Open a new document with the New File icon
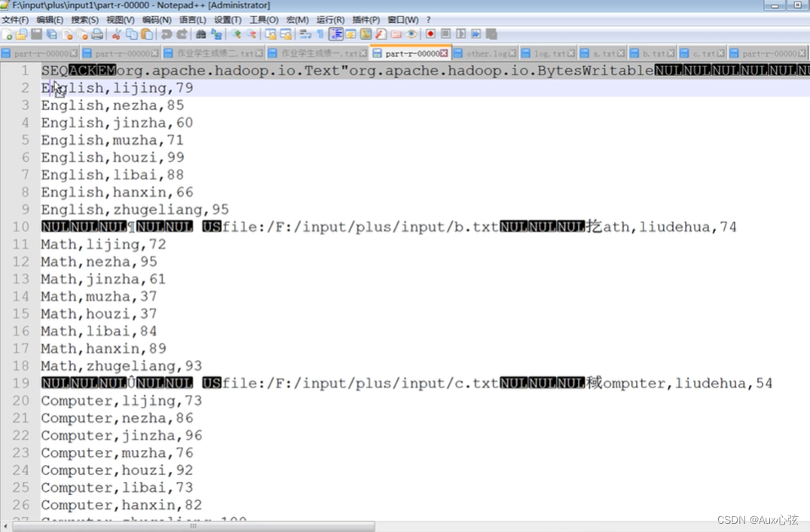Viewport: 810px width, 532px height. 6,33
